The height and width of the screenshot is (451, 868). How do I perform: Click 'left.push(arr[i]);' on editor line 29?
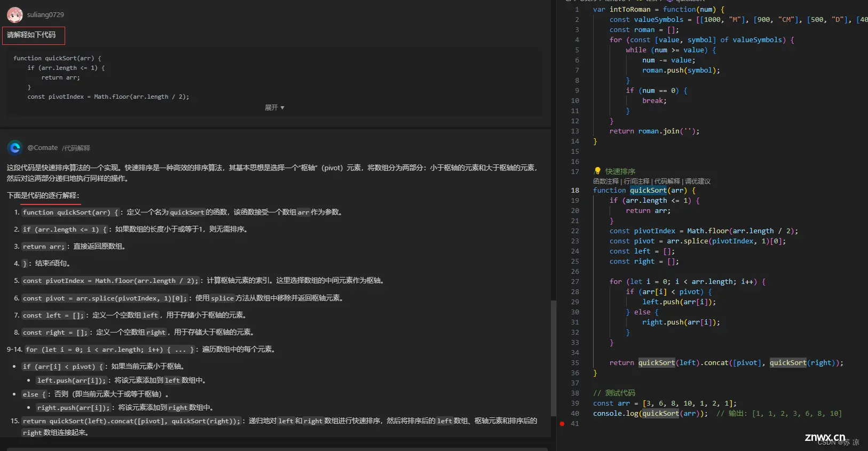(x=679, y=302)
